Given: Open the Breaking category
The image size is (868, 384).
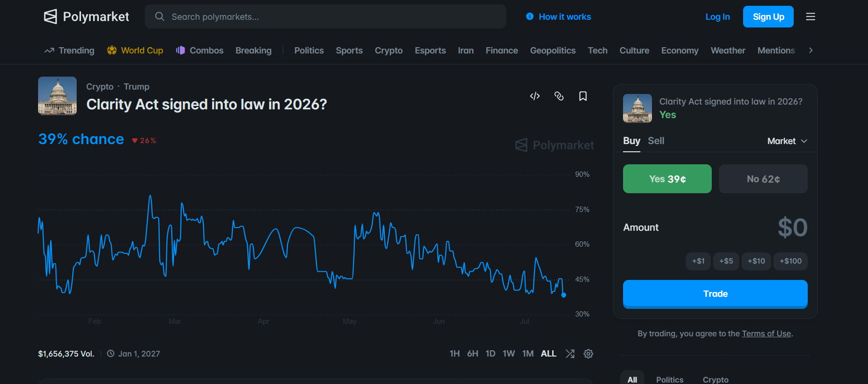Looking at the screenshot, I should click(254, 51).
